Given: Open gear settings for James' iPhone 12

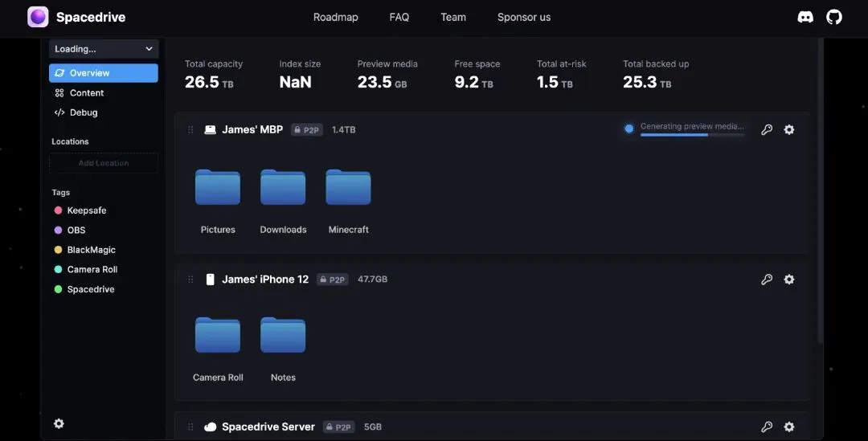Looking at the screenshot, I should 789,280.
